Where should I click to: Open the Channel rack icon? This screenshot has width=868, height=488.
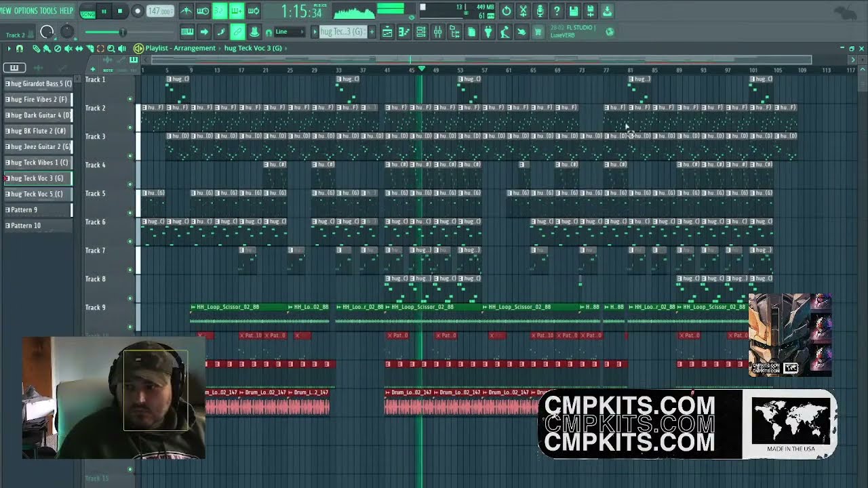[421, 32]
